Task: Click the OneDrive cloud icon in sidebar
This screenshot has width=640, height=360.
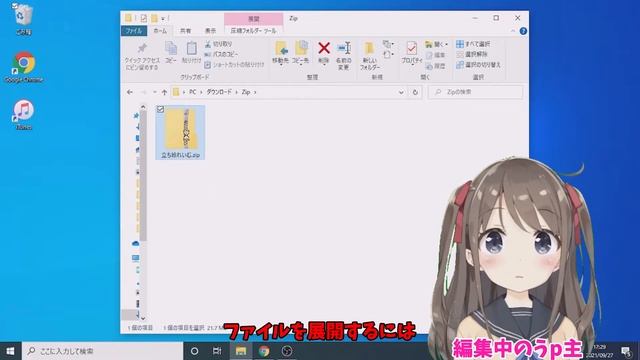Action: [136, 244]
